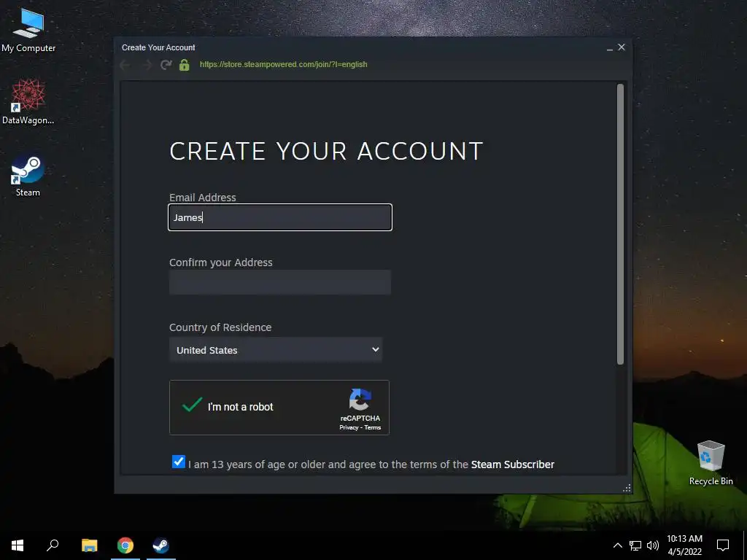
Task: Expand the Country of Residence dropdown
Action: [275, 350]
